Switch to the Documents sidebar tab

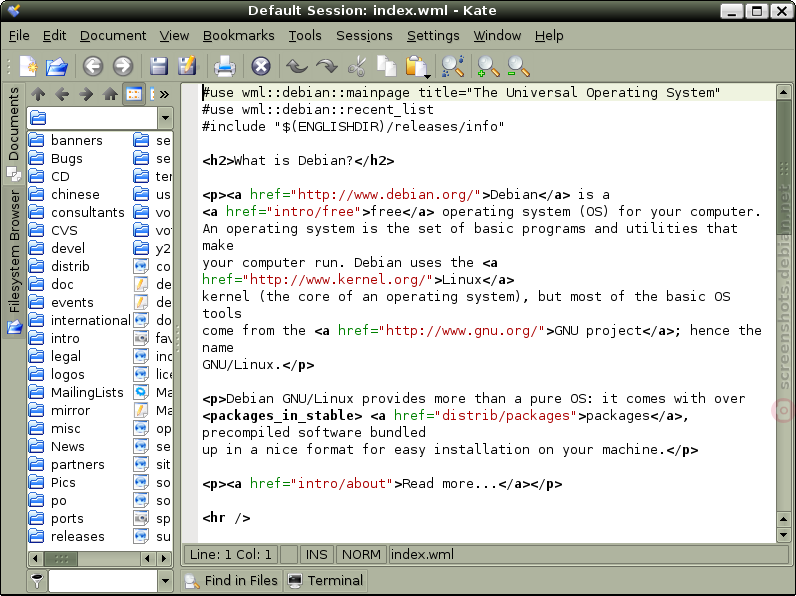(x=14, y=134)
